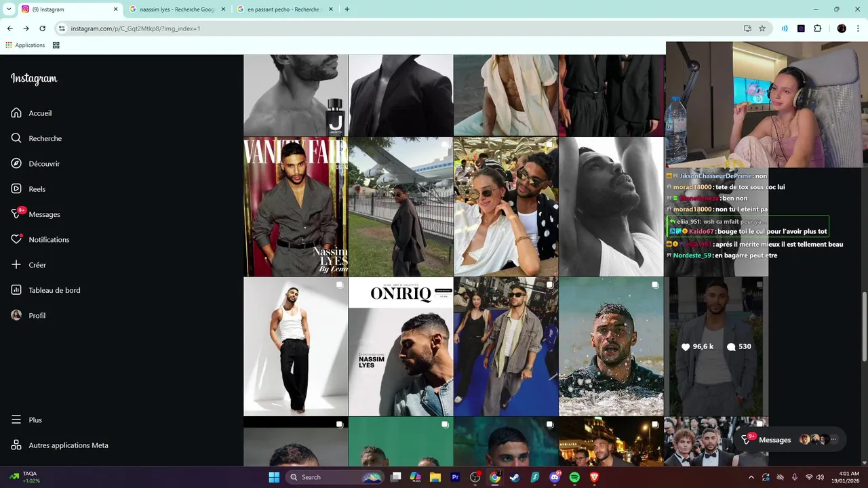Switch to en passant pecho search tab
The image size is (868, 488).
(x=285, y=9)
